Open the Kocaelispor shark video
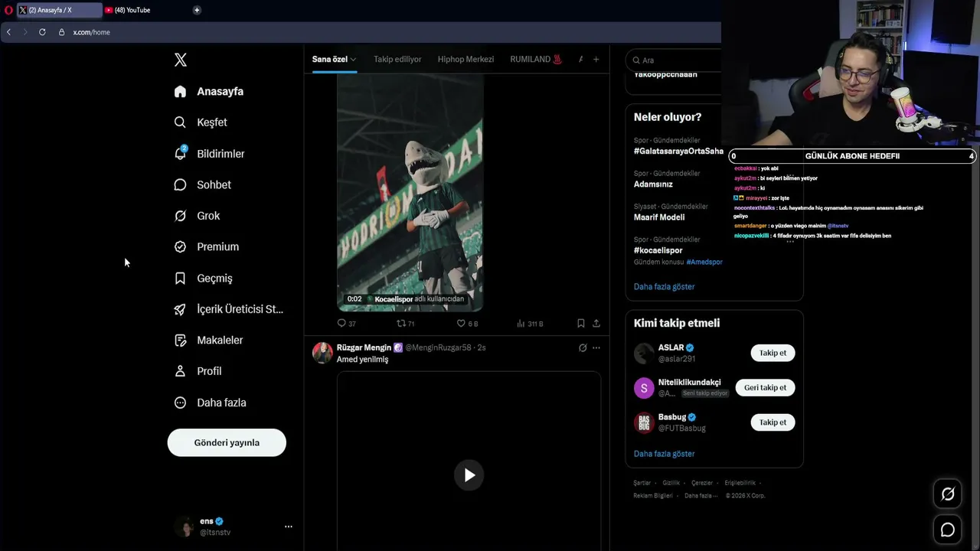This screenshot has width=980, height=551. (410, 193)
